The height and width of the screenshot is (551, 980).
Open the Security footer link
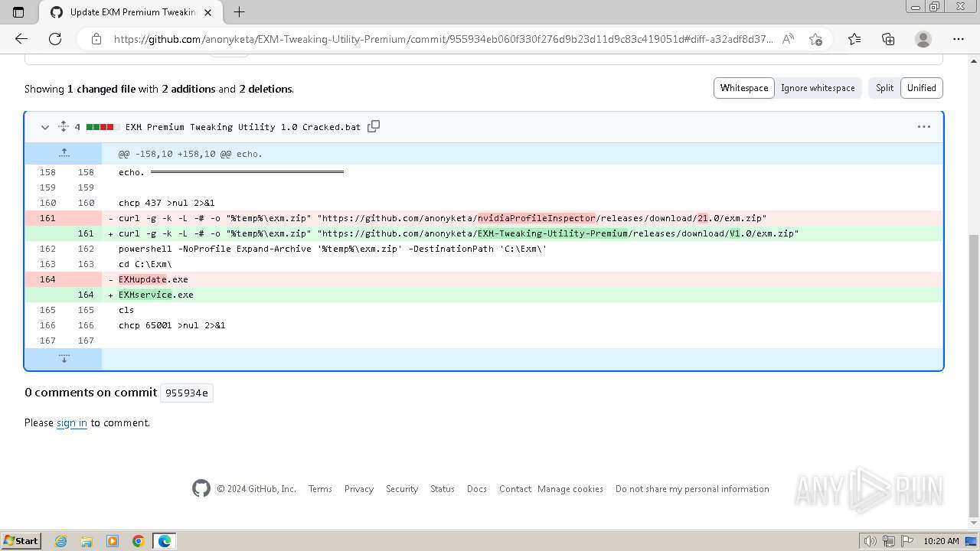[x=402, y=489]
